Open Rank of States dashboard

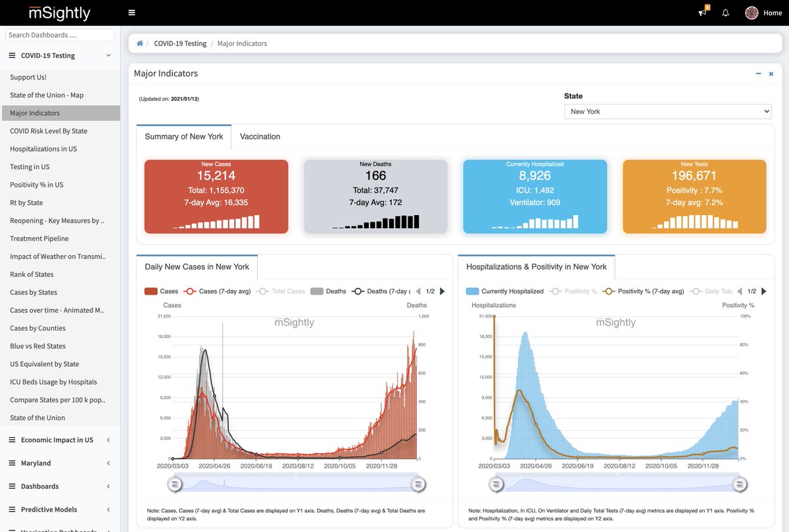[x=32, y=274]
